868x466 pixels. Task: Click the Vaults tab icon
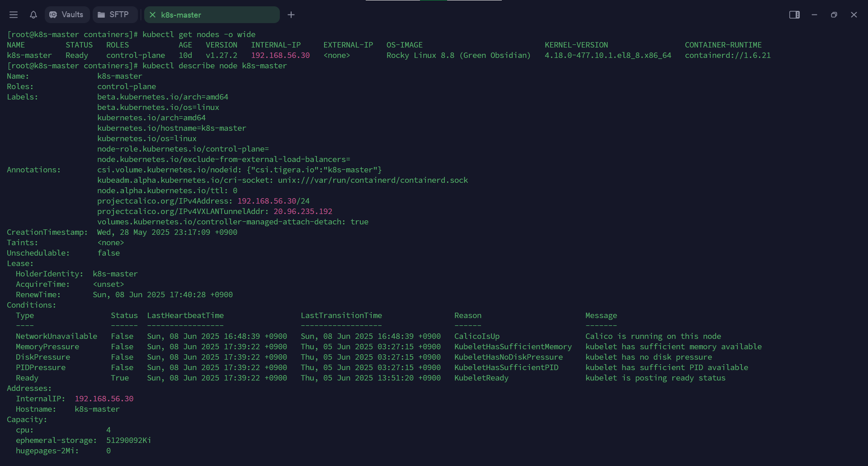coord(53,15)
